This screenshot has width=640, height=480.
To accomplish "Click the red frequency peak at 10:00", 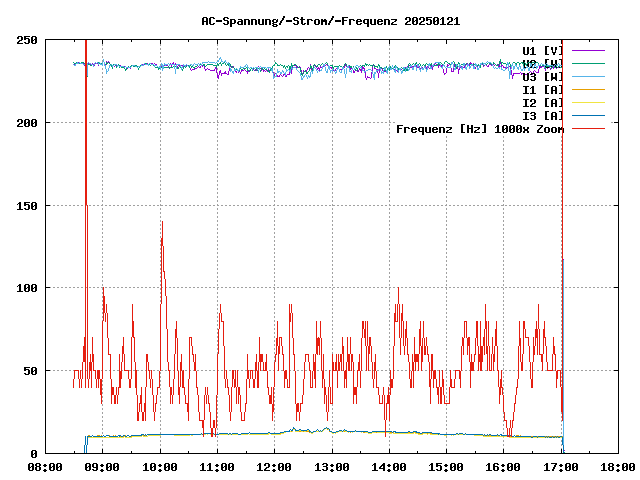I will (x=161, y=224).
